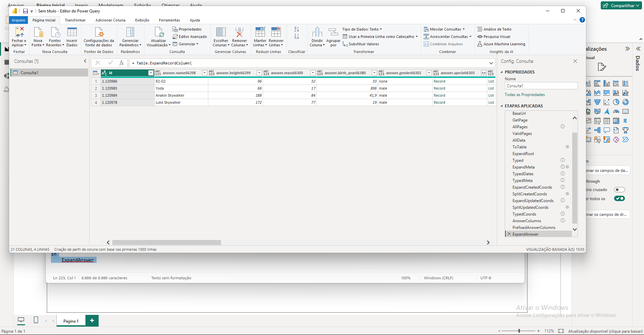
Task: Click the gear icon on ToTable step
Action: [567, 147]
